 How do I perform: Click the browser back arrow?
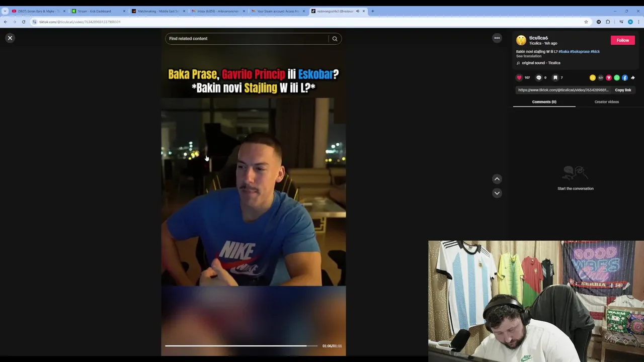point(5,22)
